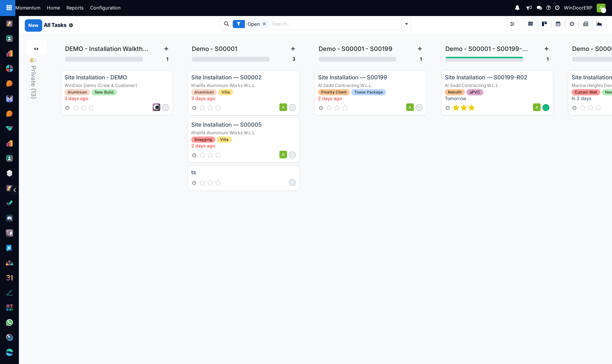Screen dimensions: 612x364
Task: Expand the folded Private (13) column
Action: [x=36, y=49]
